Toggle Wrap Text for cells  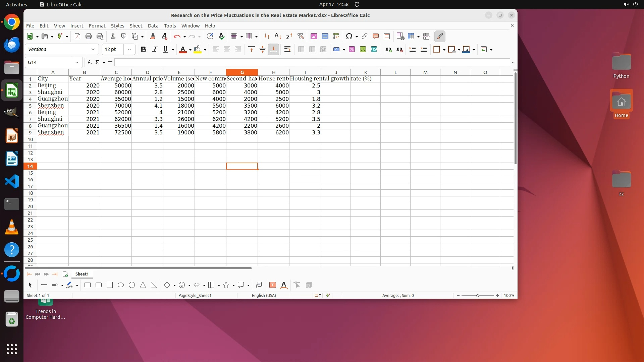point(287,50)
